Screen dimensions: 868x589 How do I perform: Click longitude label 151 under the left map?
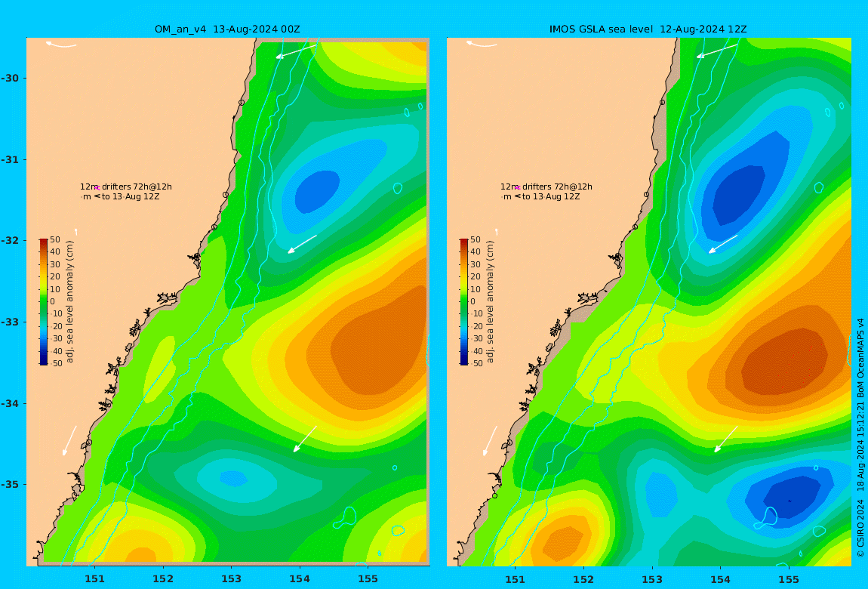pyautogui.click(x=94, y=579)
